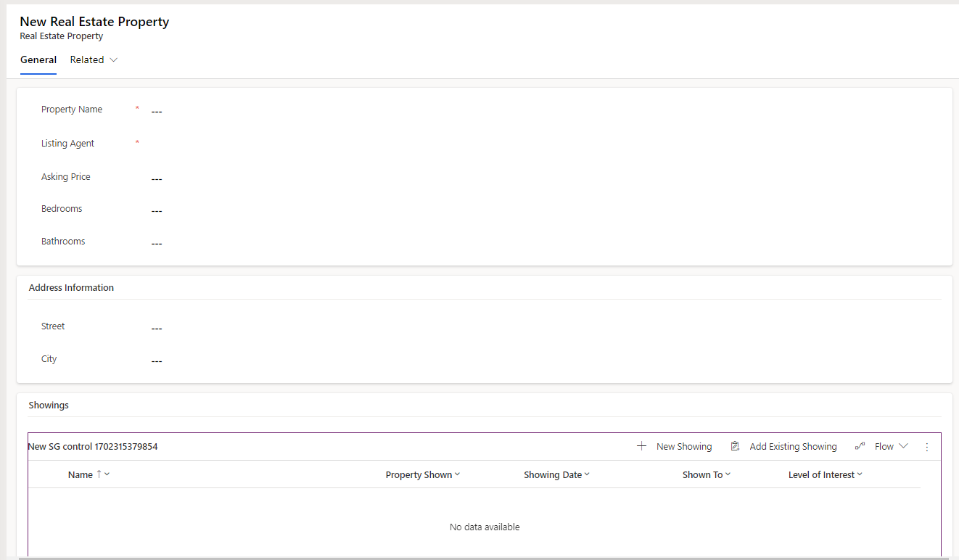Click the Flow lightning icon in the subgrid toolbar
This screenshot has width=959, height=560.
click(x=860, y=446)
